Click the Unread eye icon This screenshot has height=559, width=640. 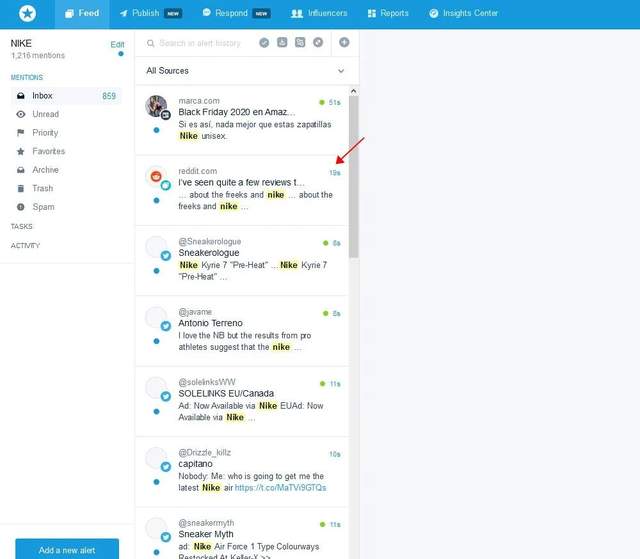[x=21, y=114]
